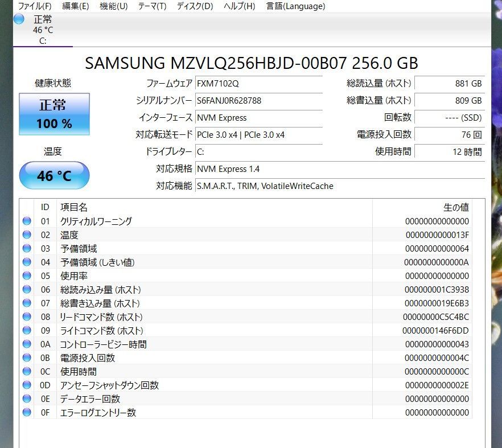Select the C: drive tab at top
The width and height of the screenshot is (502, 448).
[43, 30]
